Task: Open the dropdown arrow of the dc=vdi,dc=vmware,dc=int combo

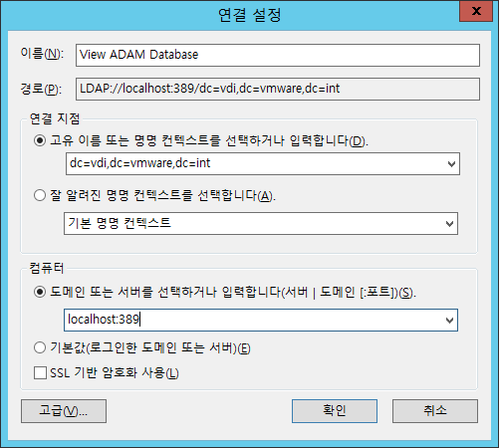Action: 451,163
